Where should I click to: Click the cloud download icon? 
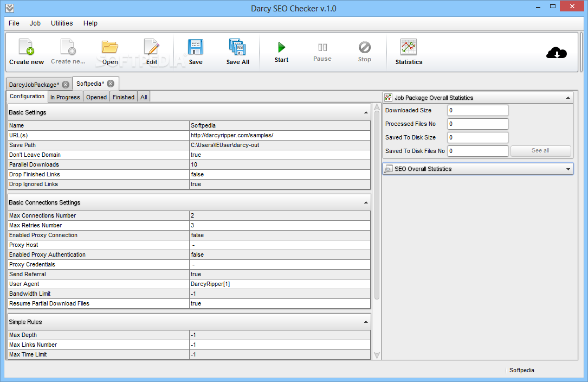click(557, 53)
